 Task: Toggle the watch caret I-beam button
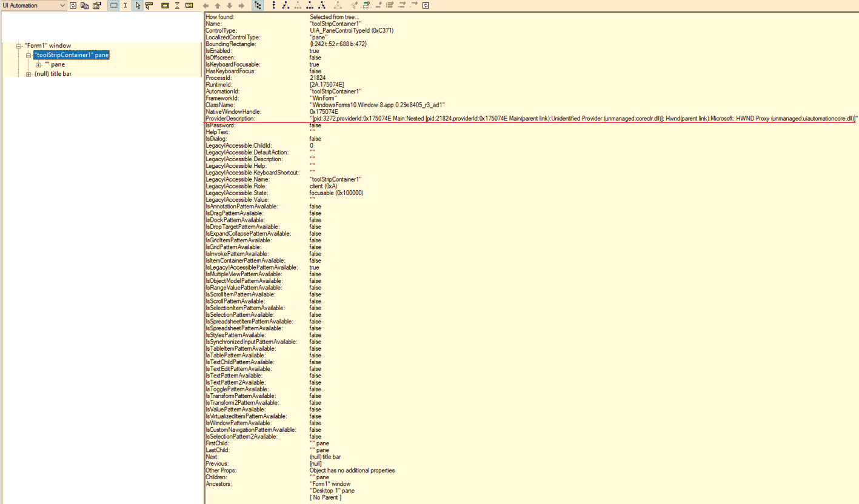125,5
